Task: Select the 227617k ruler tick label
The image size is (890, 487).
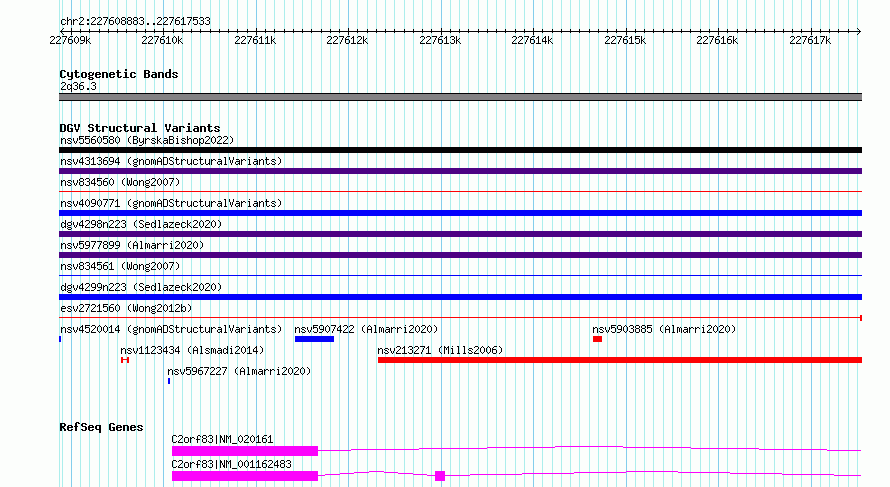Action: click(x=810, y=40)
